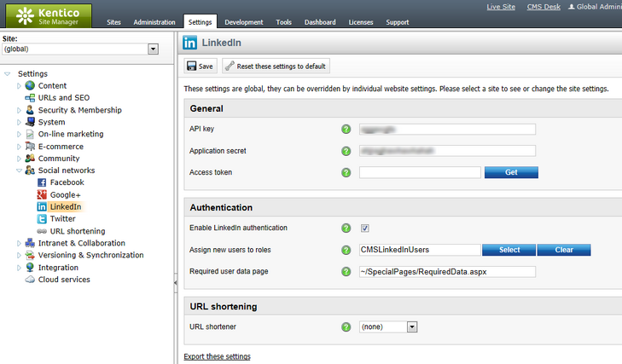Open the Licenses tab
This screenshot has width=622, height=364.
coord(361,22)
